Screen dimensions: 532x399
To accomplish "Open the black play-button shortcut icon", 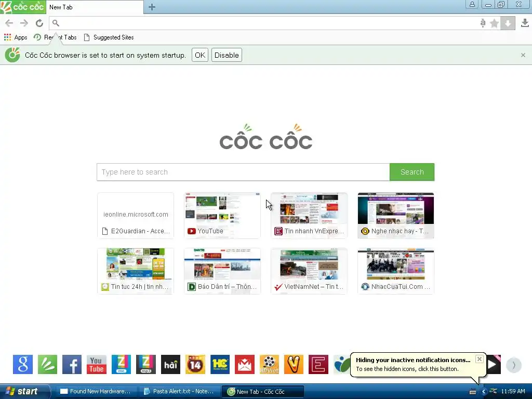I will coord(494,364).
